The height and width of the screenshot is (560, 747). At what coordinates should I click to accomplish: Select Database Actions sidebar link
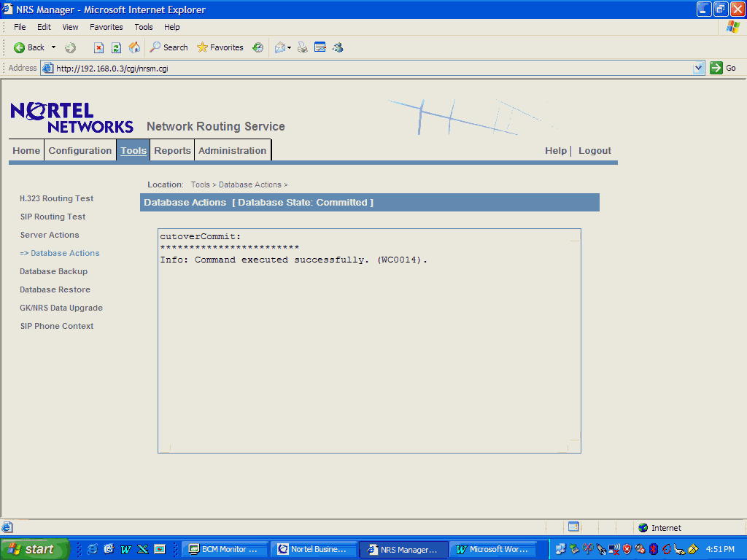(60, 253)
